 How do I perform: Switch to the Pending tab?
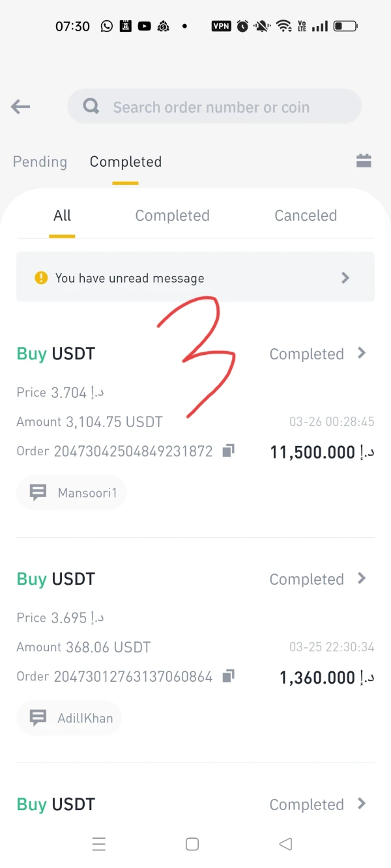tap(40, 161)
